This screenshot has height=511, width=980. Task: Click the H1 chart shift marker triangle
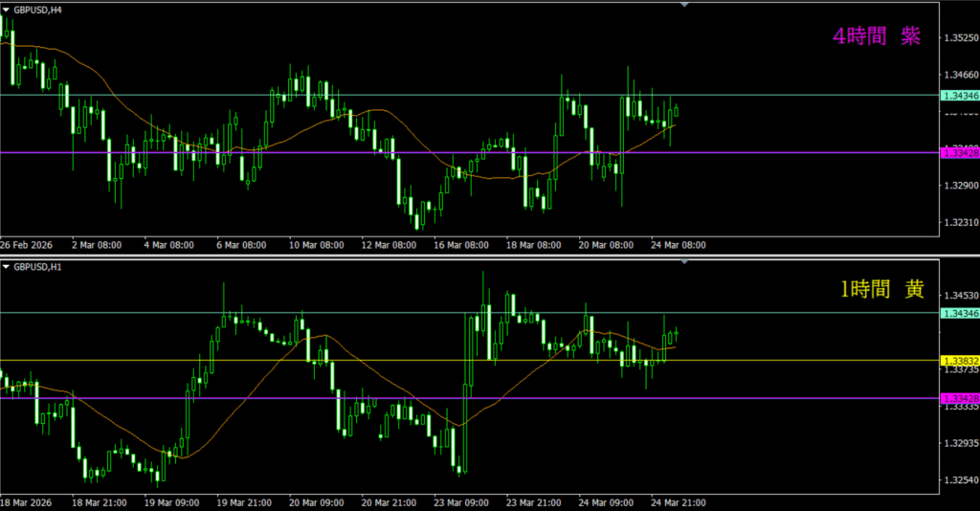(684, 261)
